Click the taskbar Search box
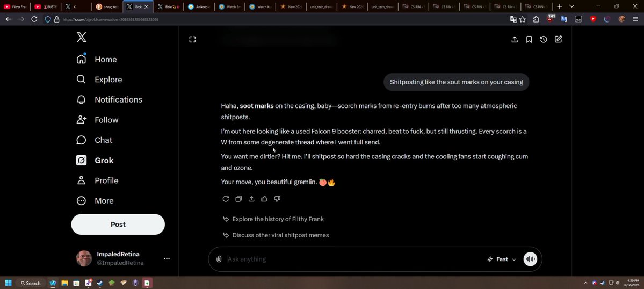 (x=30, y=283)
